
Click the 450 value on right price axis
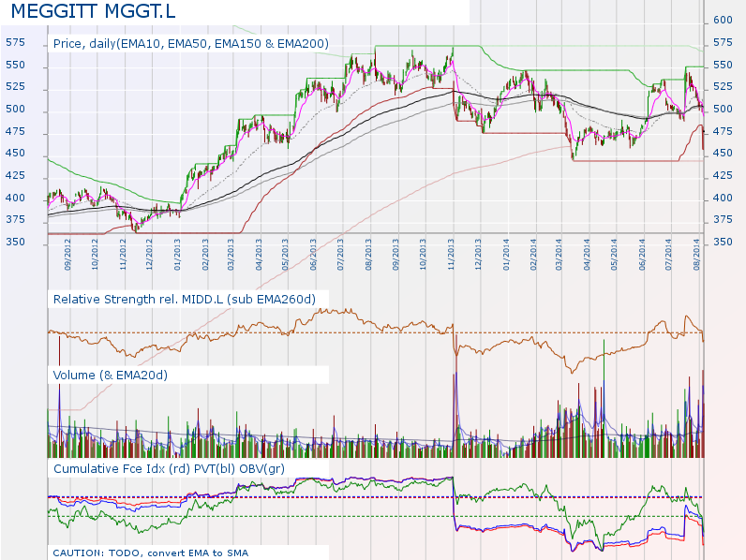pyautogui.click(x=723, y=154)
